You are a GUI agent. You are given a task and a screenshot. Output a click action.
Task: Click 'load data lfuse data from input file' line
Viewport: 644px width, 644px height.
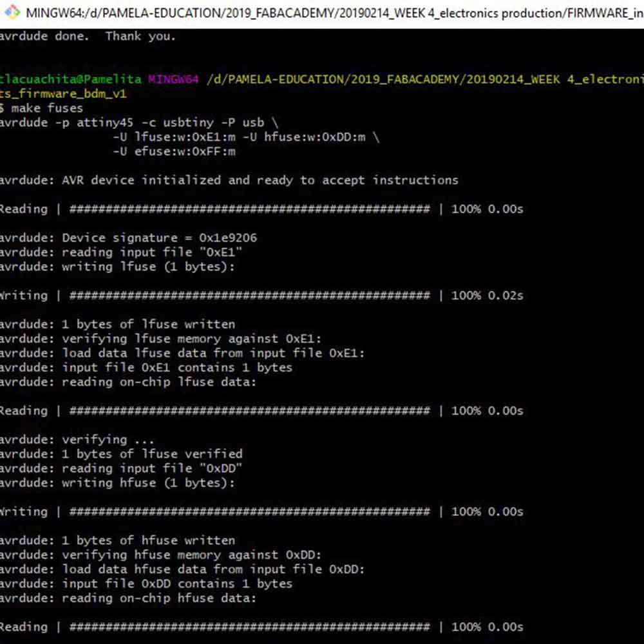pos(182,353)
